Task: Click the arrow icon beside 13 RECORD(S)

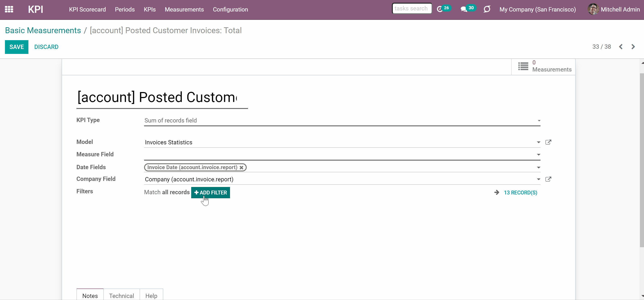Action: (497, 192)
